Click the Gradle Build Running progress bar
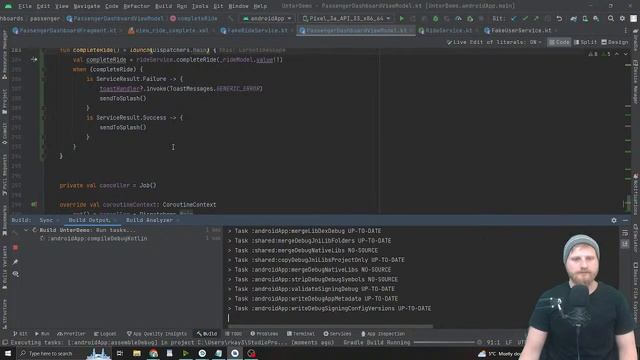640x360 pixels. click(444, 342)
